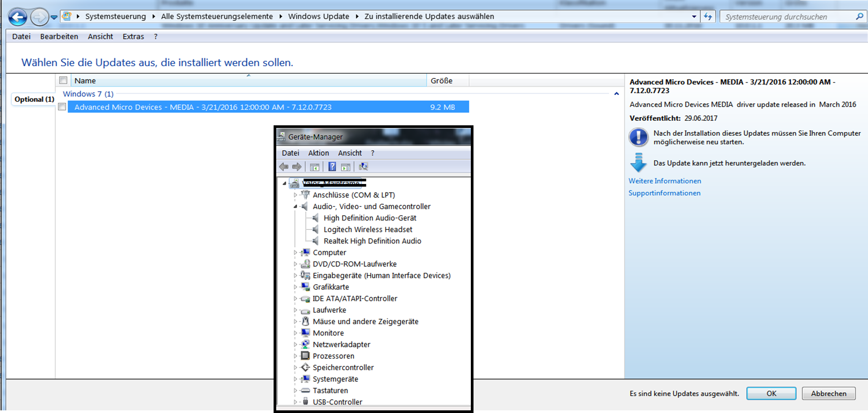The image size is (868, 413).
Task: Confirm with the OK button
Action: [771, 394]
